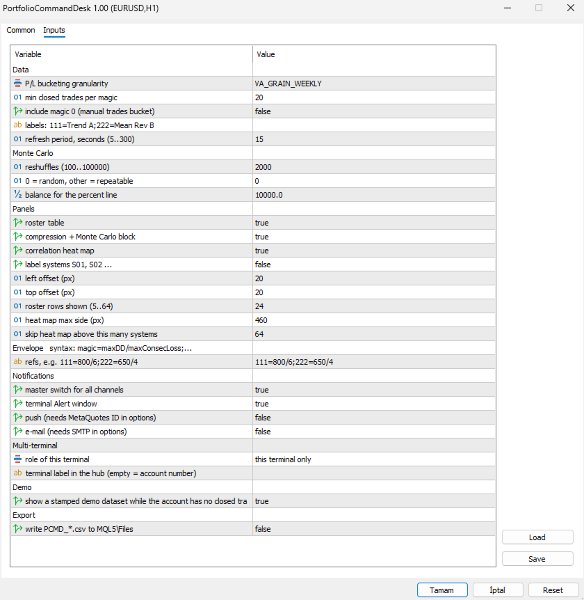Screen dimensions: 584x600
Task: Open the 'this terminal only' role dropdown
Action: pos(374,459)
